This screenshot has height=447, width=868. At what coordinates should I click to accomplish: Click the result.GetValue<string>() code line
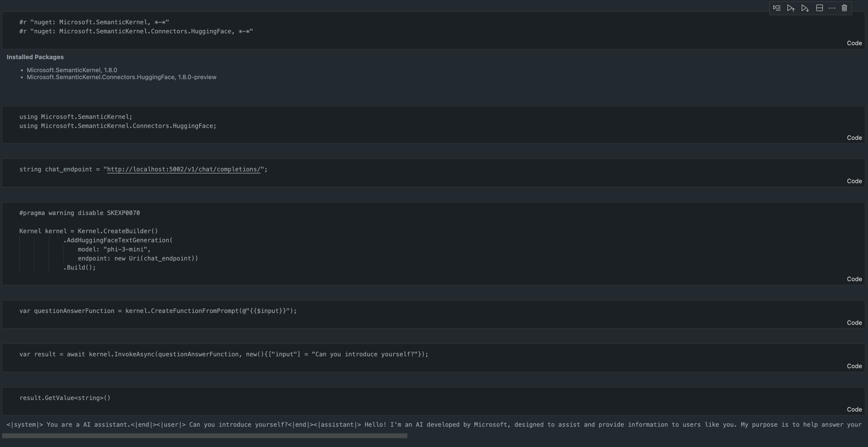point(65,398)
